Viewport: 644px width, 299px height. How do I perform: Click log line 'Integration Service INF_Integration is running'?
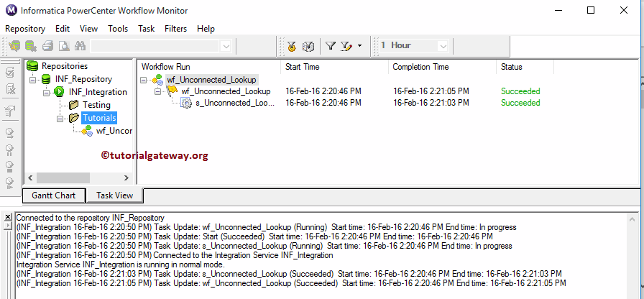point(120,264)
